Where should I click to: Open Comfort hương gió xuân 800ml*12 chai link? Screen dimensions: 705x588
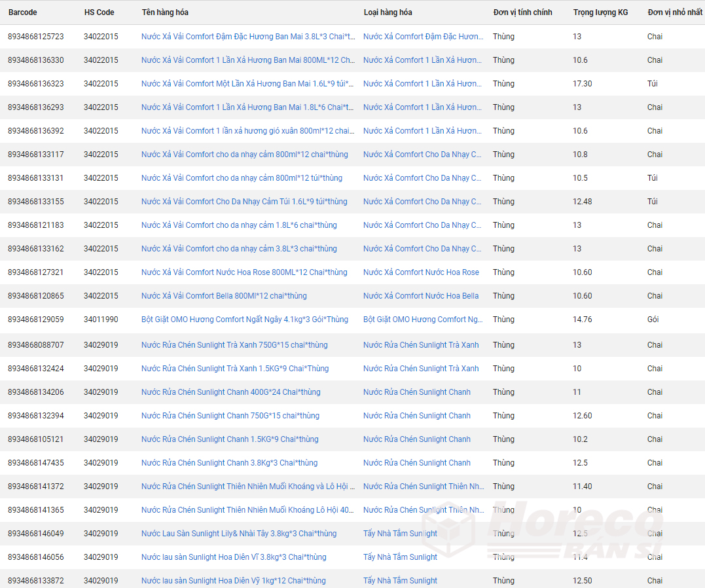(x=247, y=131)
